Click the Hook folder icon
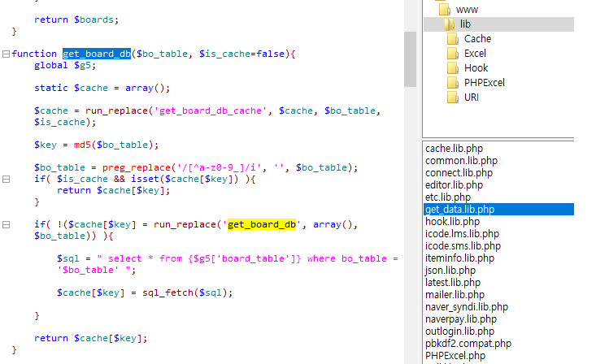609x364 pixels. [453, 68]
